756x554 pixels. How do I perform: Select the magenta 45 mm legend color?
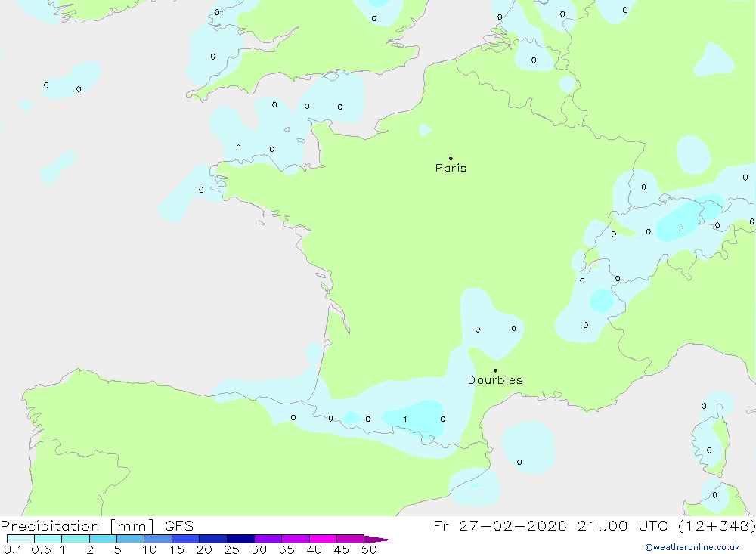[x=350, y=539]
